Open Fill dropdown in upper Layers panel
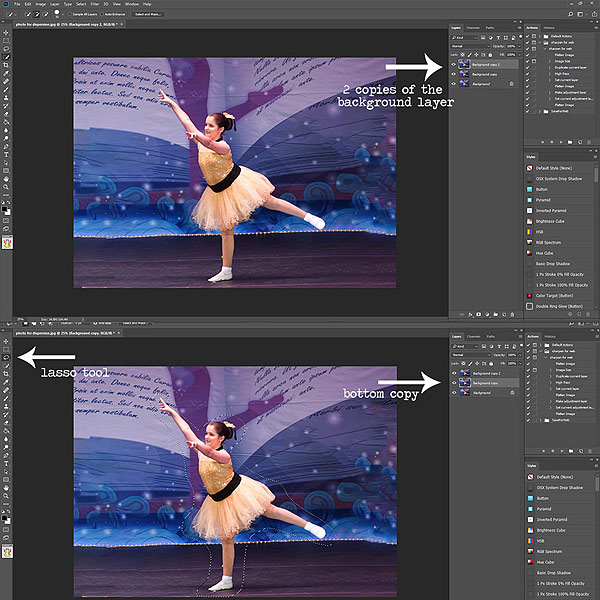 coord(519,55)
